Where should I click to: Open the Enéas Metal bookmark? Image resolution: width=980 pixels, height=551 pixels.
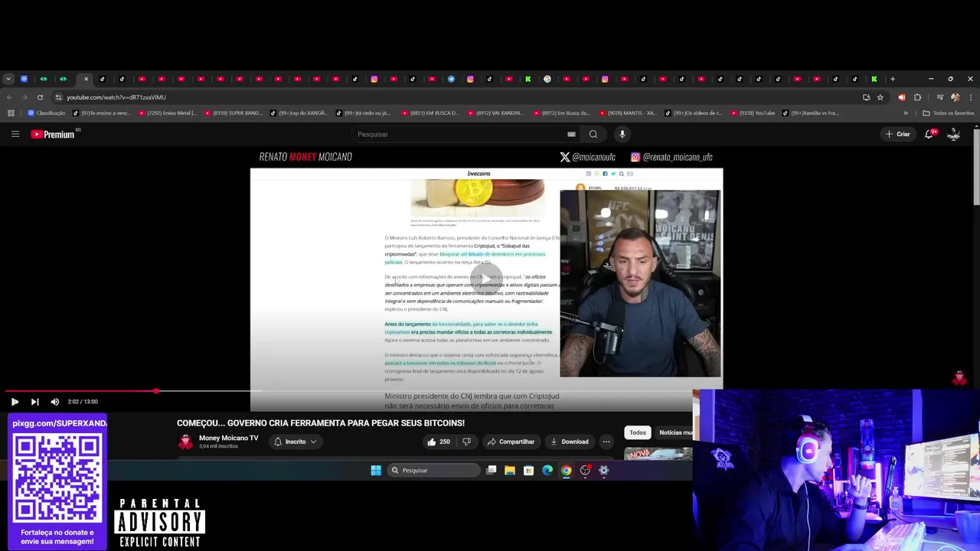point(166,113)
